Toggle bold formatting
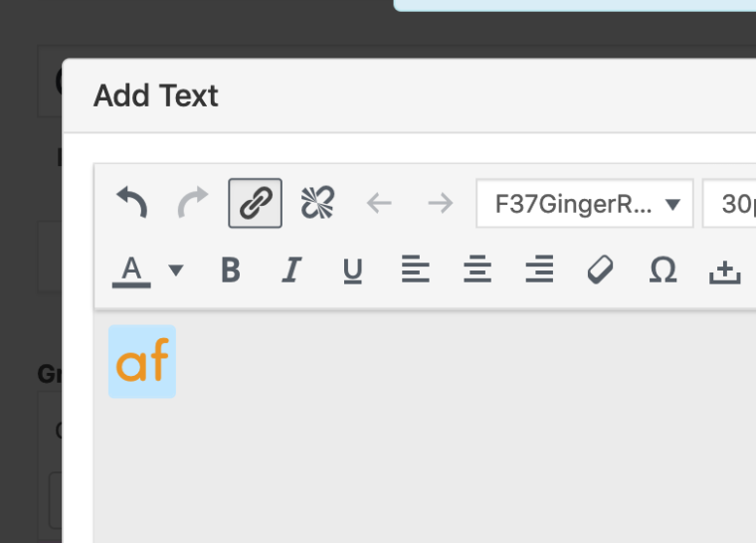Viewport: 756px width, 543px height. click(231, 270)
